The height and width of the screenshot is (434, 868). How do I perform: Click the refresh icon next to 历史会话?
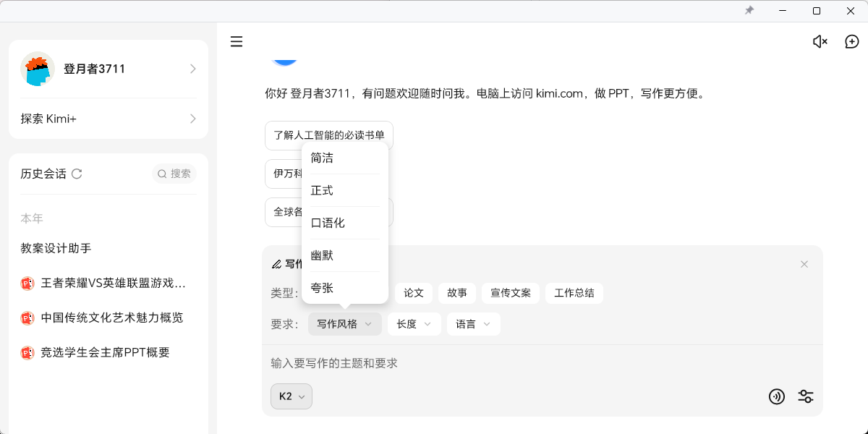77,174
